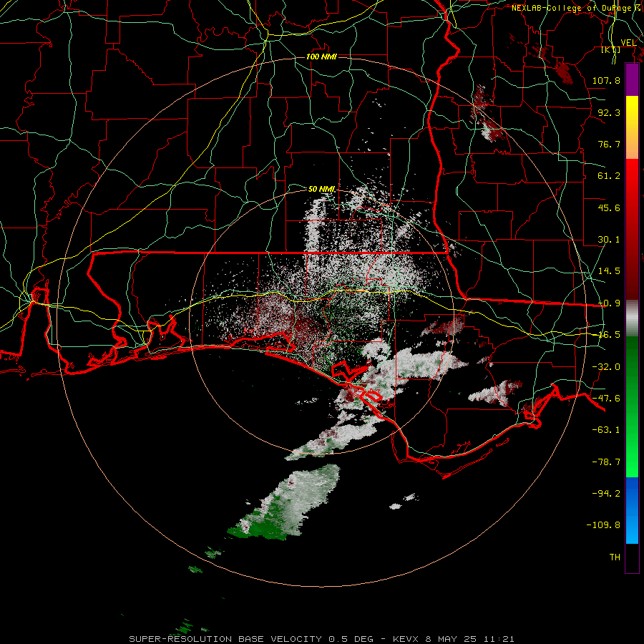The height and width of the screenshot is (644, 644).
Task: Click the "[KT]" units label
Action: click(x=611, y=50)
